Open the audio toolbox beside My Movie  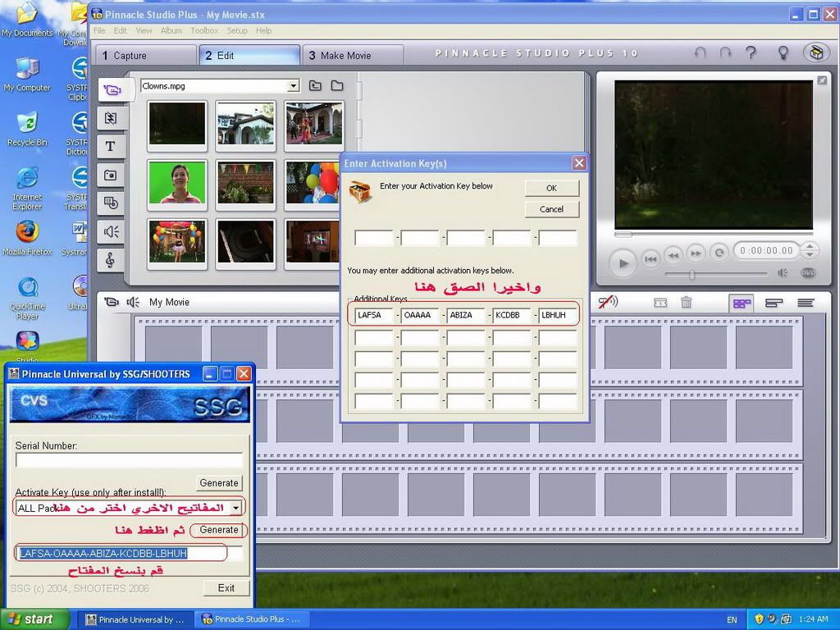click(133, 302)
